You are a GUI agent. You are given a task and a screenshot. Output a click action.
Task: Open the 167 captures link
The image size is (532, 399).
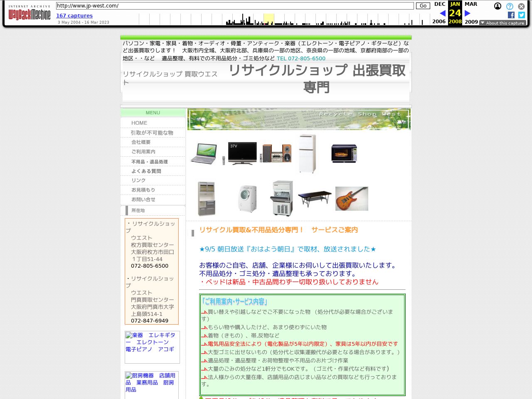74,15
